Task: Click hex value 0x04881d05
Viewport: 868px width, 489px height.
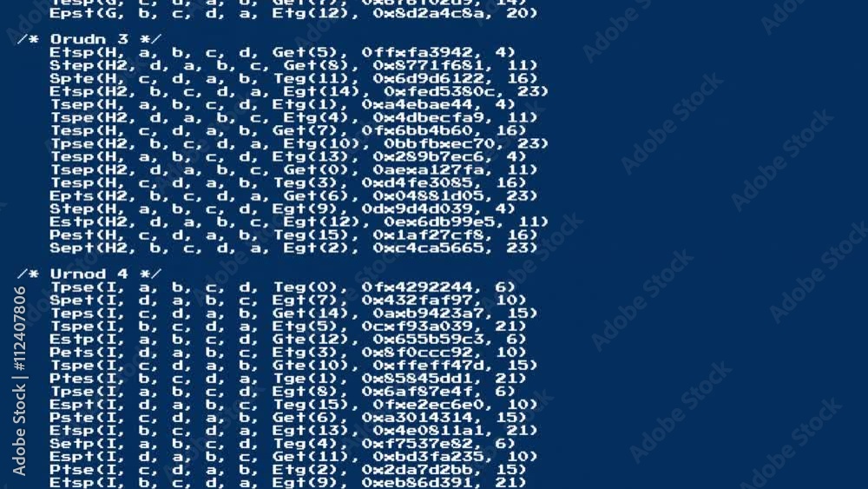Action: [431, 196]
